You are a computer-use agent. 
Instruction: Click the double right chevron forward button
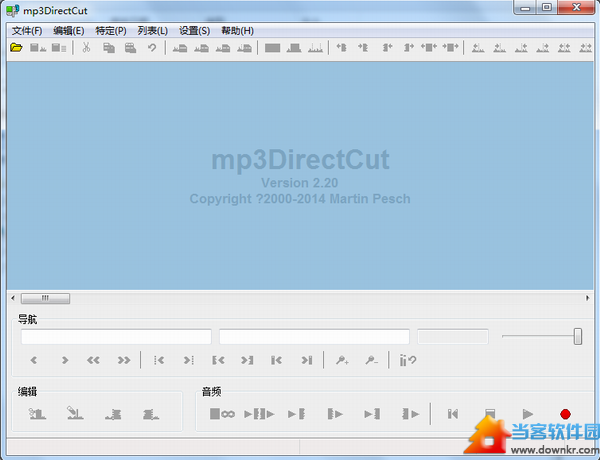click(124, 360)
